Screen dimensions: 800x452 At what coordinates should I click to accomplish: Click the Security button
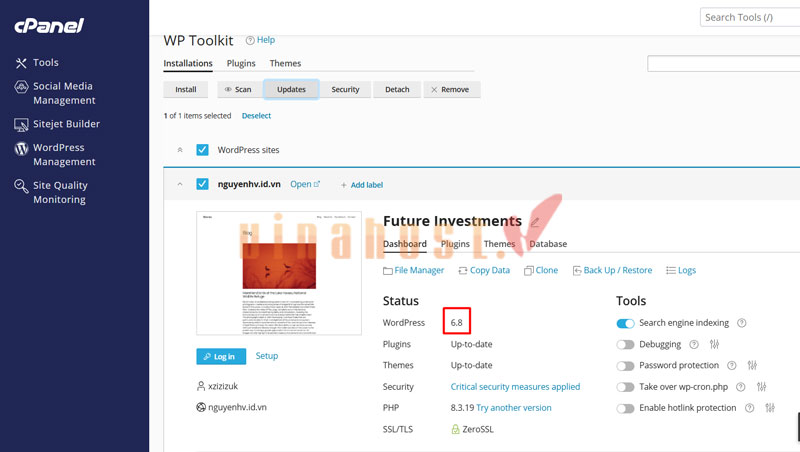(x=345, y=89)
